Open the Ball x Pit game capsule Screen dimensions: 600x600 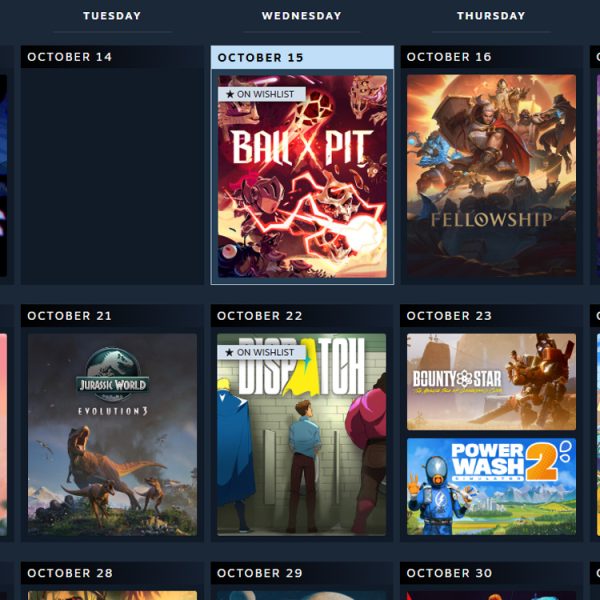click(302, 176)
